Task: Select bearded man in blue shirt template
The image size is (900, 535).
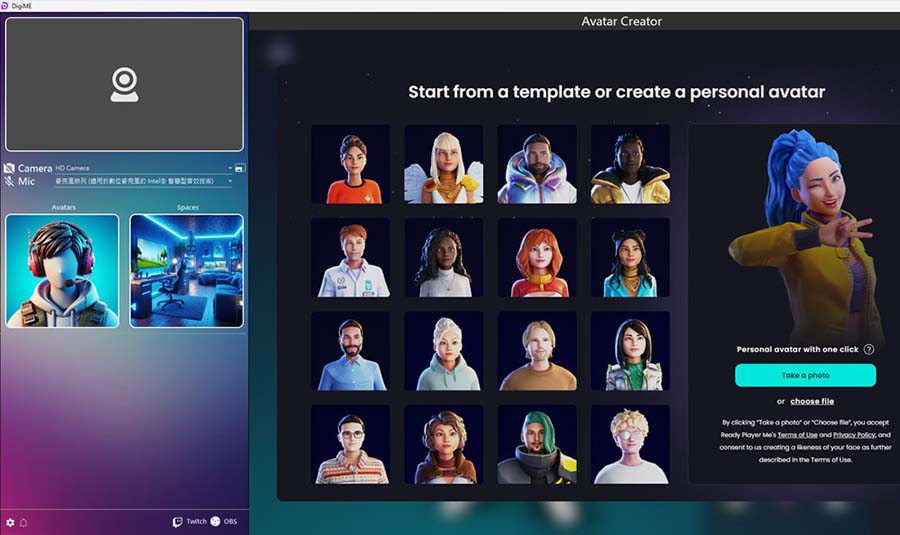Action: 351,351
